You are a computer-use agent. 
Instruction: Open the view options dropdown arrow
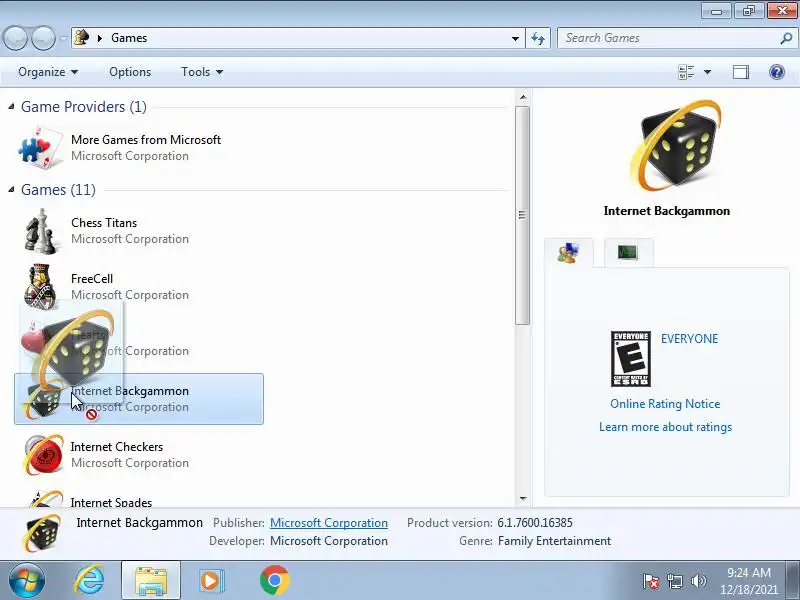point(707,72)
